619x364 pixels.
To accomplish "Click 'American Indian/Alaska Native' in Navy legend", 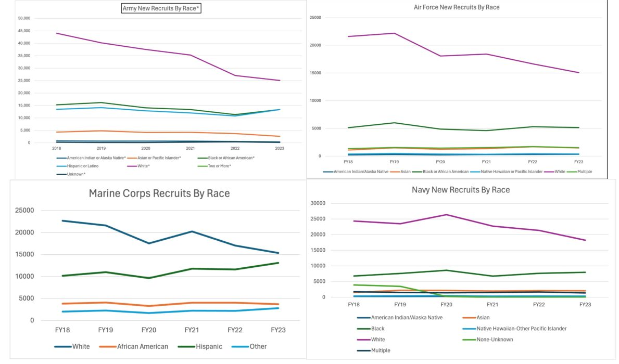I will point(407,318).
